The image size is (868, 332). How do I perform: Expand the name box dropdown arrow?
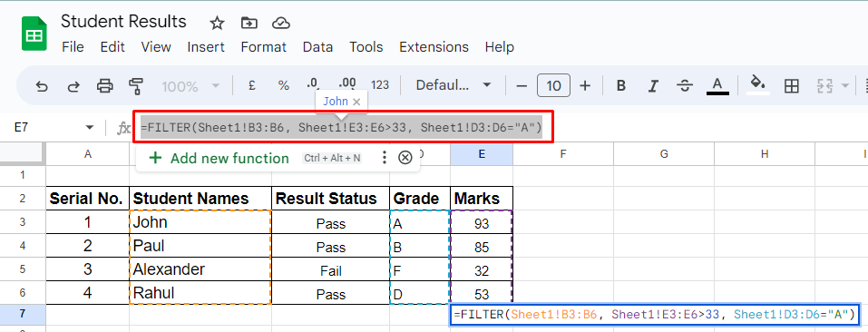point(89,128)
